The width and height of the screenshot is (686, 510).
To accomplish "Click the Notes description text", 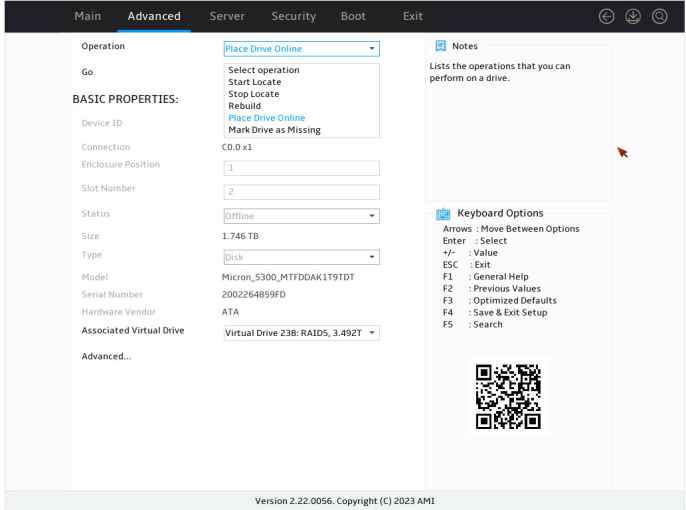I will coord(500,72).
